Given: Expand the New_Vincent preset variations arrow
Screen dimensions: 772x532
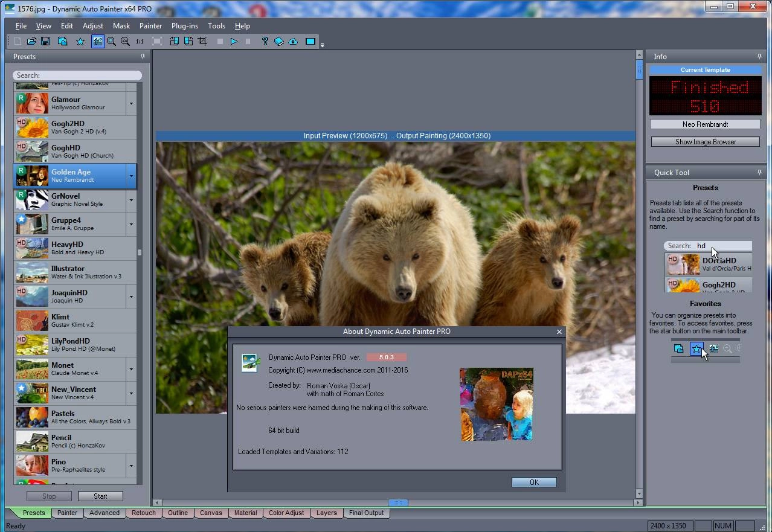Looking at the screenshot, I should click(131, 393).
